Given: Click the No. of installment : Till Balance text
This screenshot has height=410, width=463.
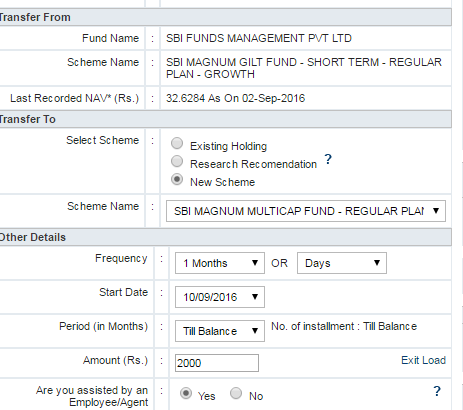Looking at the screenshot, I should (x=344, y=326).
